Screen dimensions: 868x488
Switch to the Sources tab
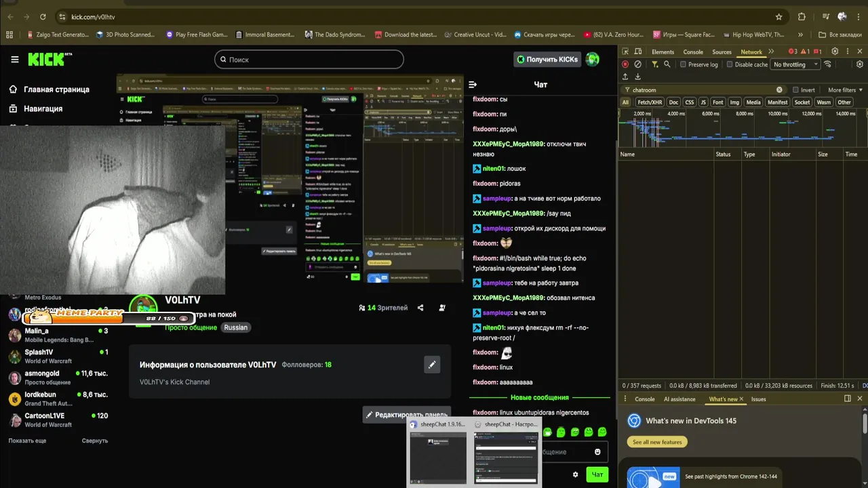[x=722, y=52]
